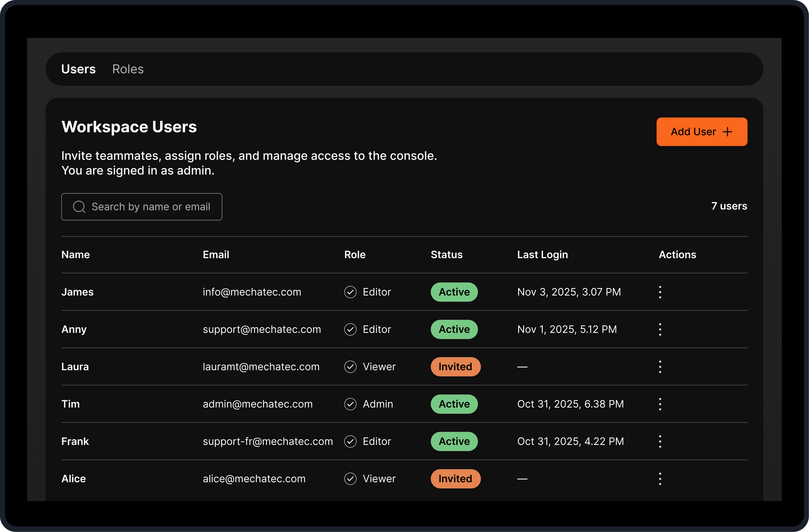Open actions menu for James

660,292
